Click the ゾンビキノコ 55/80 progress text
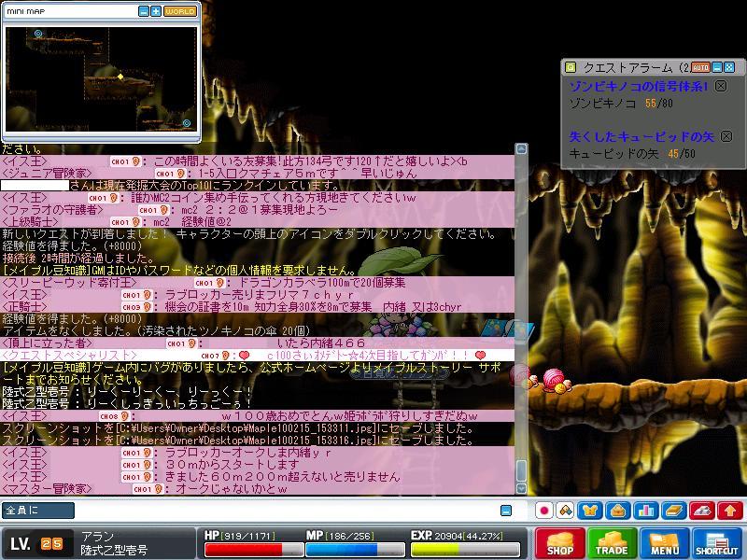The image size is (747, 560). point(621,103)
